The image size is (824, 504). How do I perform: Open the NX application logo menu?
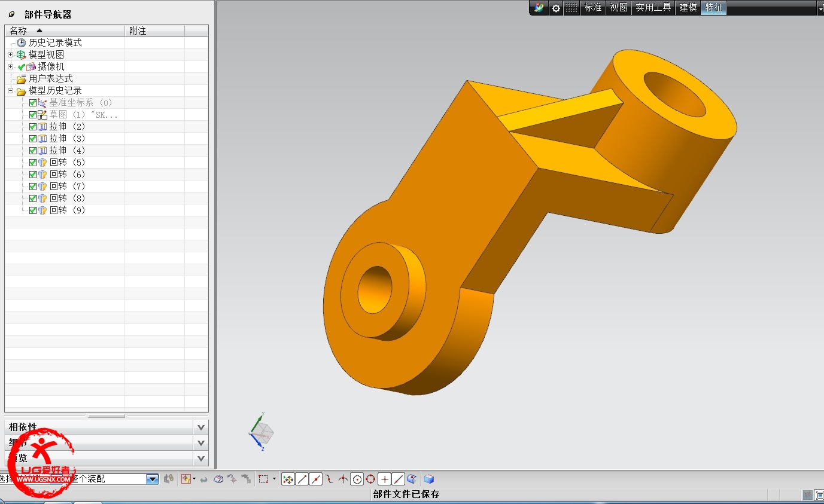[539, 8]
